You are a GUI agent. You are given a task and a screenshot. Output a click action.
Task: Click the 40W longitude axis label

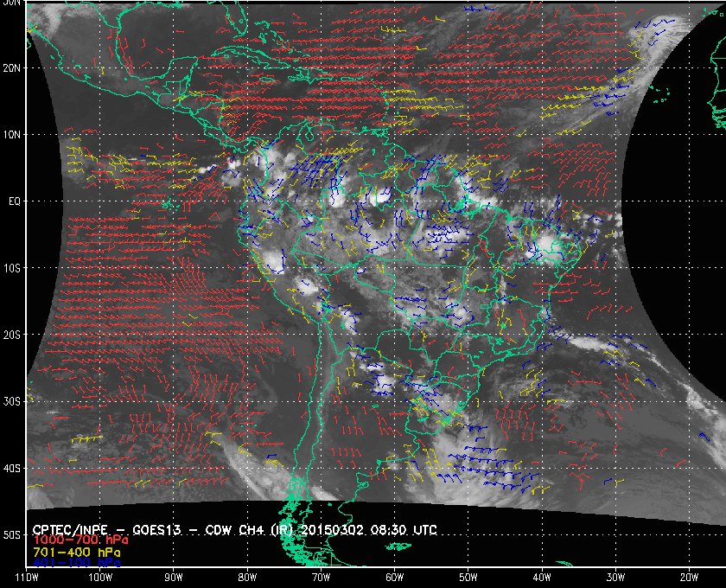pos(542,578)
